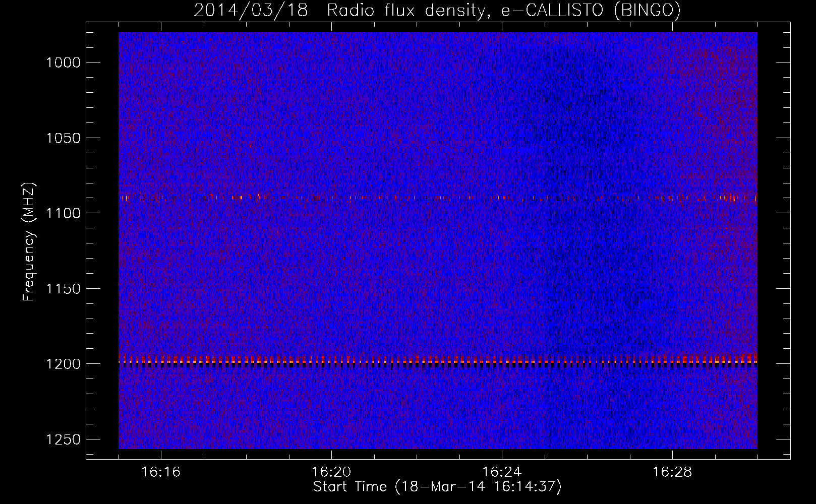Click the 16:20 time tick label
The image size is (816, 504).
[331, 472]
